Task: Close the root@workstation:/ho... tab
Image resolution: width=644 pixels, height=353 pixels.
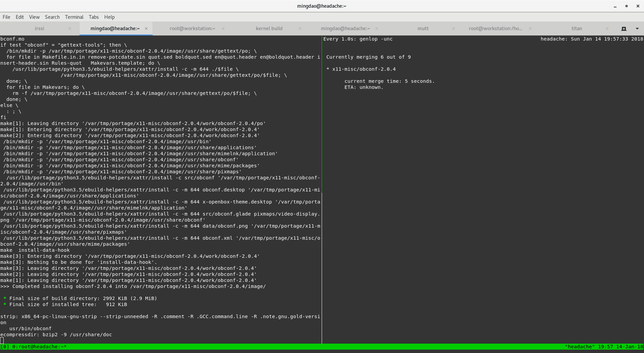Action: [530, 28]
